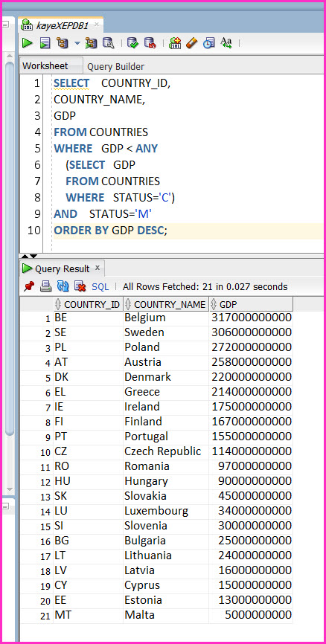
Task: Open the Explain Plan icon
Action: pyautogui.click(x=62, y=42)
